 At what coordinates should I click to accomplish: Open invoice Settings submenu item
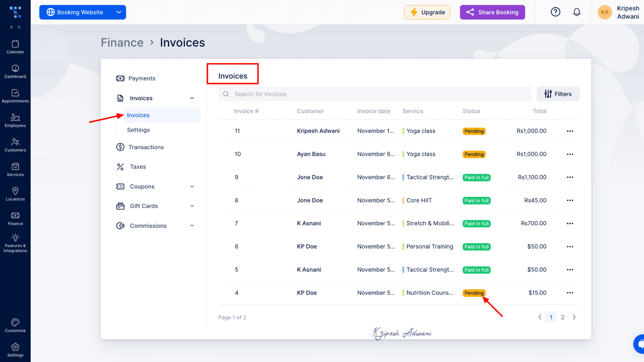click(x=138, y=130)
